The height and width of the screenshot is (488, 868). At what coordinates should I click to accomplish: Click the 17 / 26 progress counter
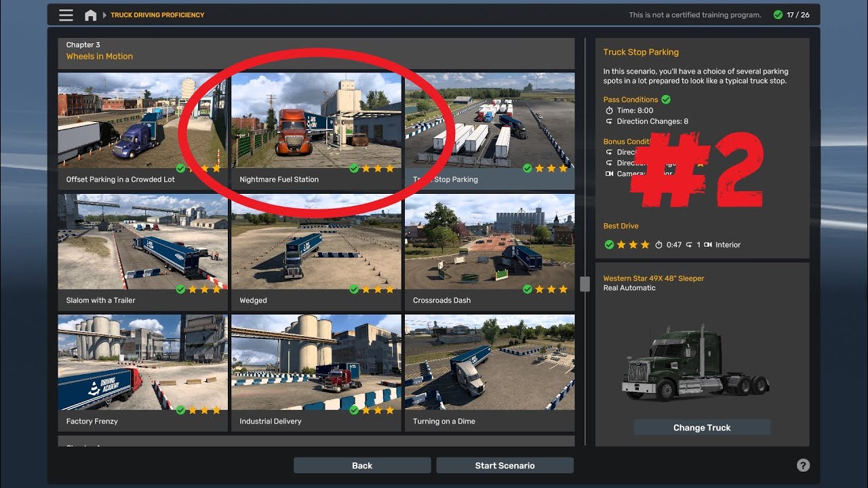(798, 15)
